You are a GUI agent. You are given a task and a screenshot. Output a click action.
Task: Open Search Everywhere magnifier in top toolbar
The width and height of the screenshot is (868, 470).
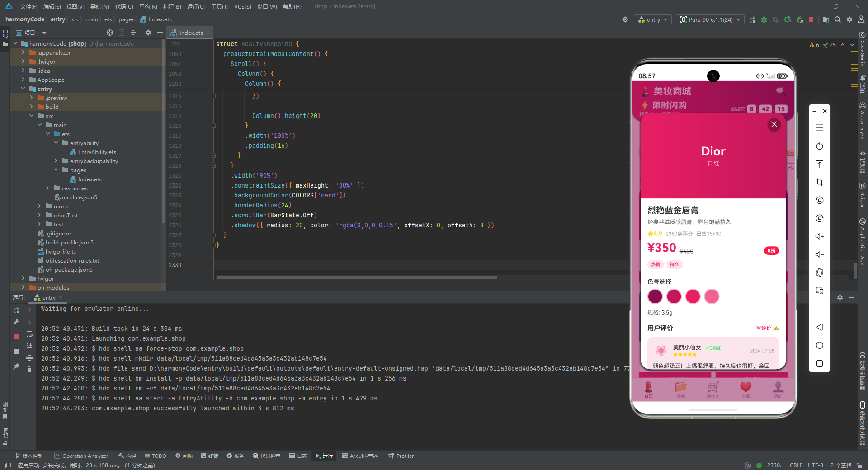(x=838, y=19)
